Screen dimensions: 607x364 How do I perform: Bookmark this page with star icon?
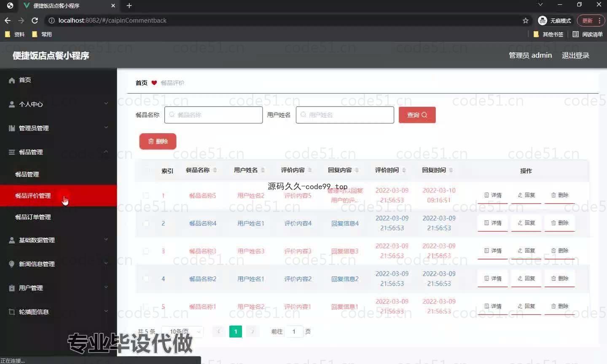click(525, 20)
